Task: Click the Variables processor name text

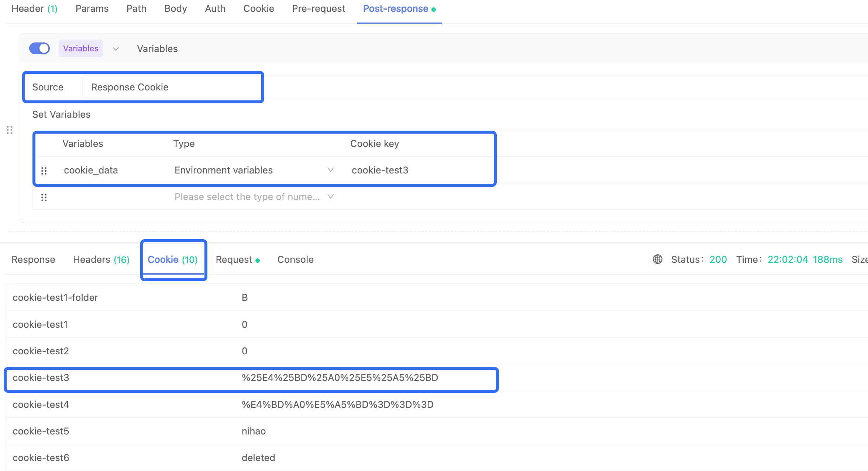Action: pos(157,49)
